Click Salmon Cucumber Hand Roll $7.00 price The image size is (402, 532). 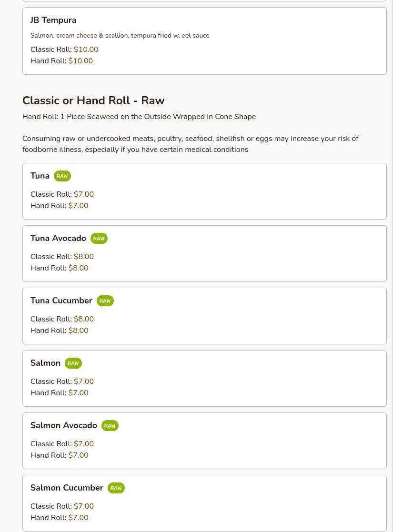(x=78, y=518)
